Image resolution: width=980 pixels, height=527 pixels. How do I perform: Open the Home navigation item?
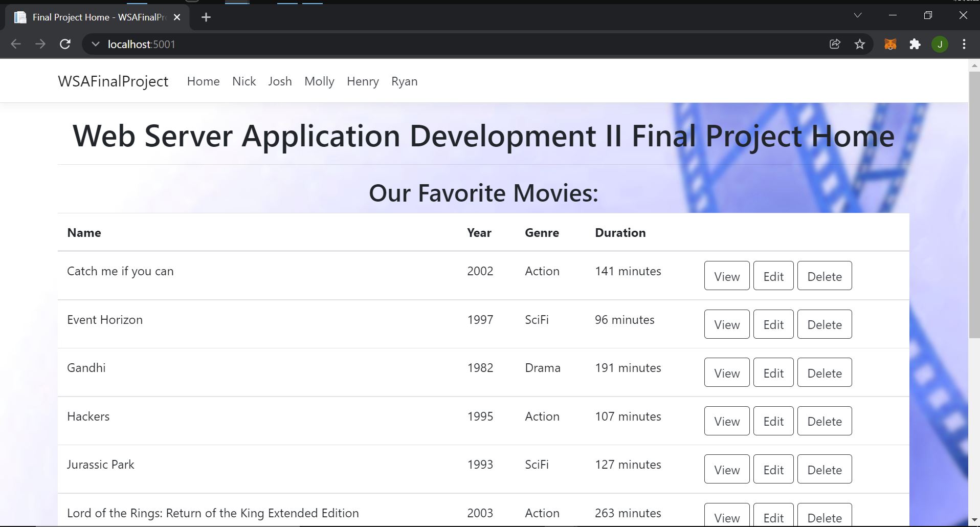click(203, 81)
